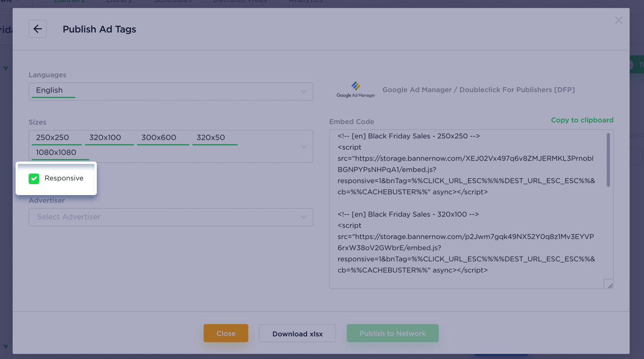Image resolution: width=644 pixels, height=359 pixels.
Task: Click the orange Close button
Action: 226,333
